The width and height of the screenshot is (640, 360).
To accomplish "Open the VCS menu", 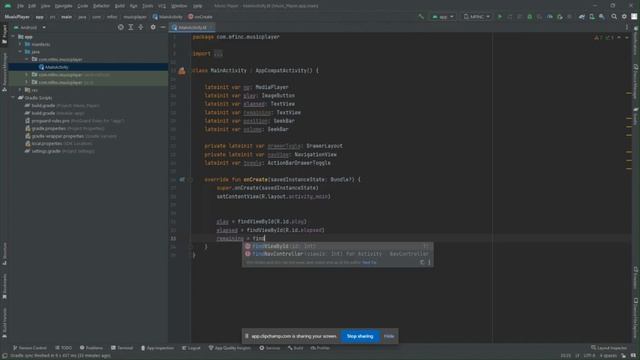I will (x=162, y=6).
